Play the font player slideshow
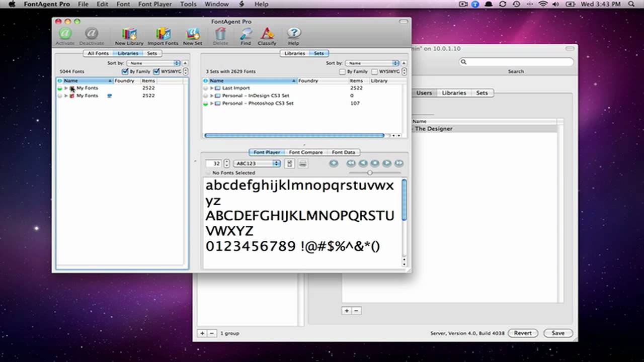 click(387, 163)
